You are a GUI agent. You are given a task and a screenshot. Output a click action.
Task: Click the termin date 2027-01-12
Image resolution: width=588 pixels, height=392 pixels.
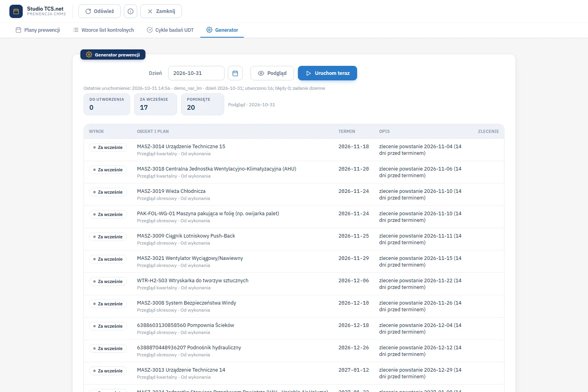(x=354, y=370)
